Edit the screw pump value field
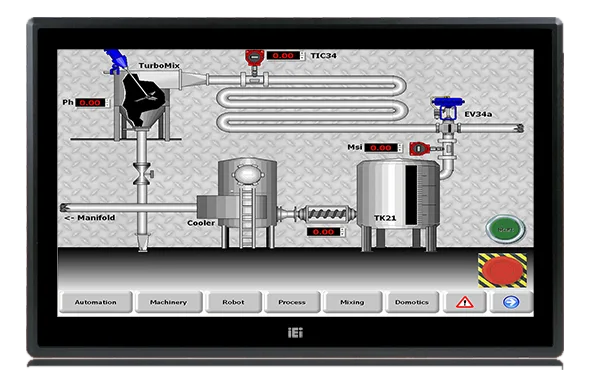The image size is (590, 387). (323, 232)
